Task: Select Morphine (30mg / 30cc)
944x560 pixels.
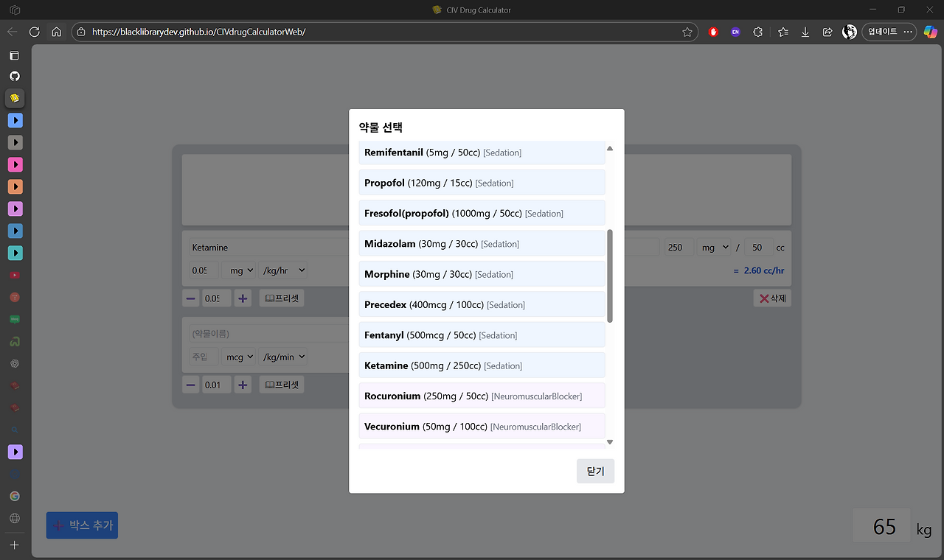Action: (x=482, y=274)
